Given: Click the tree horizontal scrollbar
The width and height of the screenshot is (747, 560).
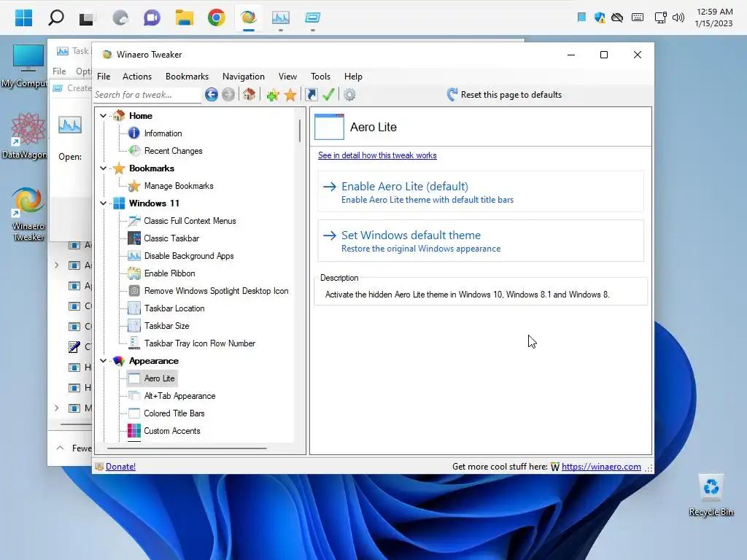Looking at the screenshot, I should pyautogui.click(x=187, y=448).
